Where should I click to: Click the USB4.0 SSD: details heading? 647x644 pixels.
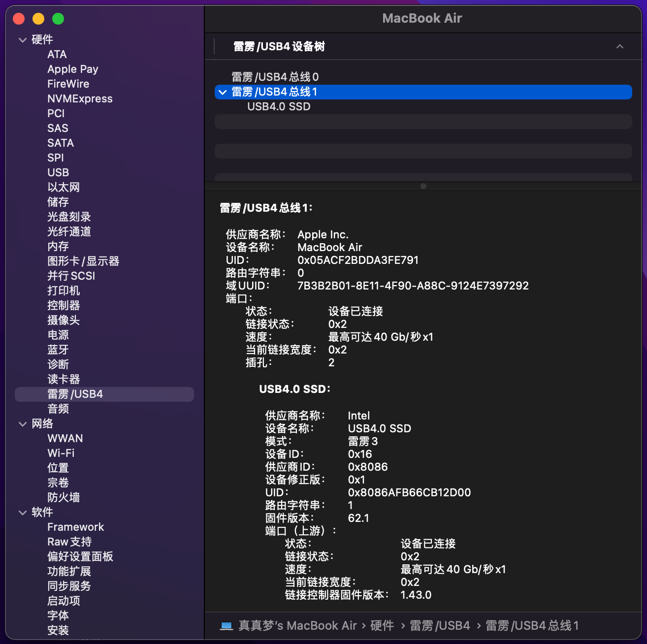tap(295, 389)
